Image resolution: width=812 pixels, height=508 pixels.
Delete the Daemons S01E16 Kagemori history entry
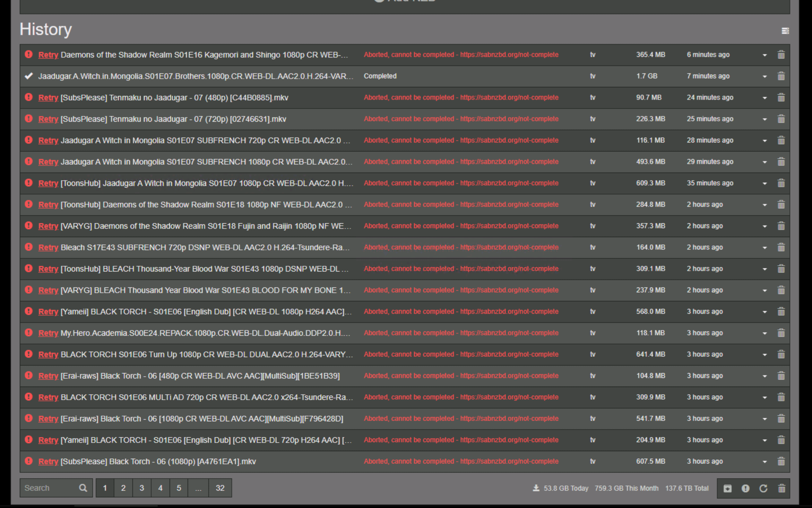[x=781, y=55]
